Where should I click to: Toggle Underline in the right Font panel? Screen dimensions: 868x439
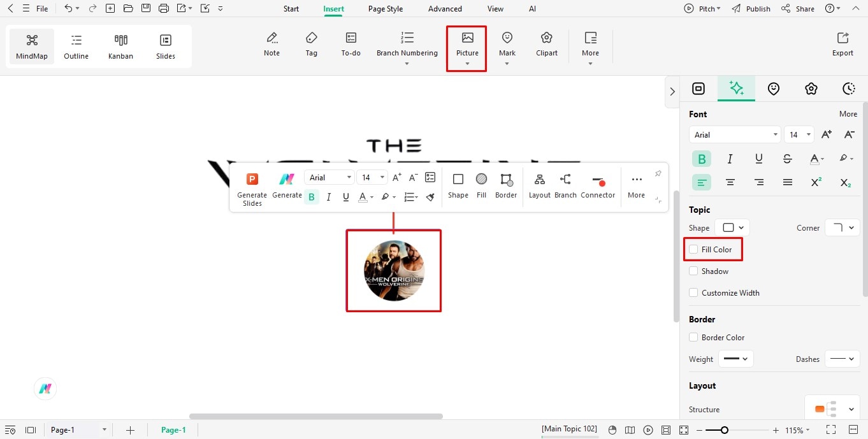[x=759, y=159]
